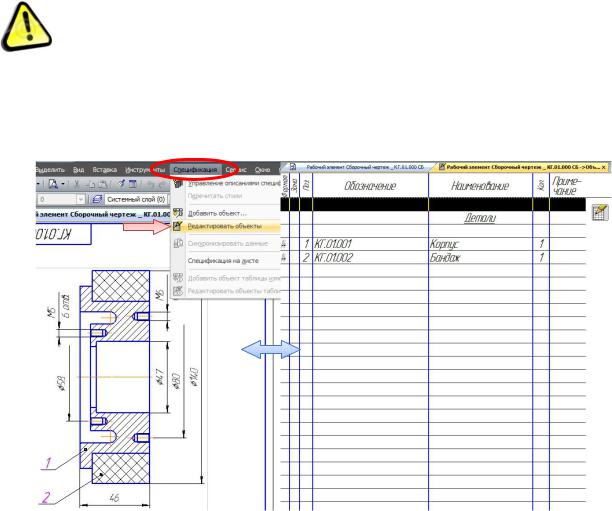Click the properties panel toolbar icon
The height and width of the screenshot is (511, 612).
pyautogui.click(x=133, y=184)
